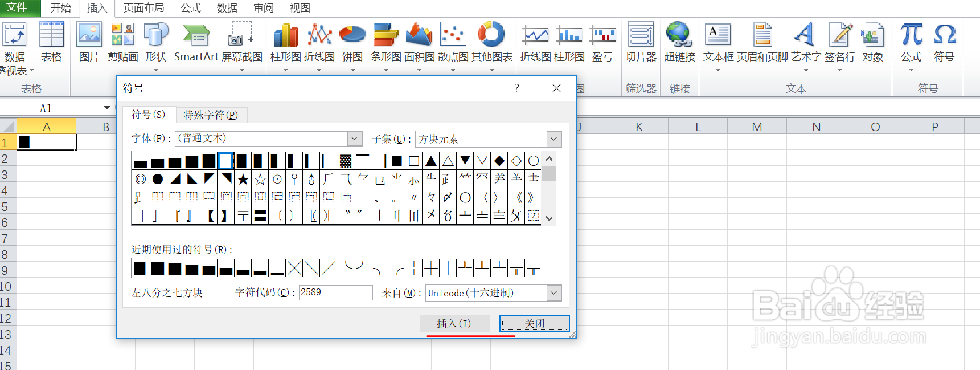Select the black up triangle symbol ▲
980x370 pixels.
pyautogui.click(x=431, y=161)
